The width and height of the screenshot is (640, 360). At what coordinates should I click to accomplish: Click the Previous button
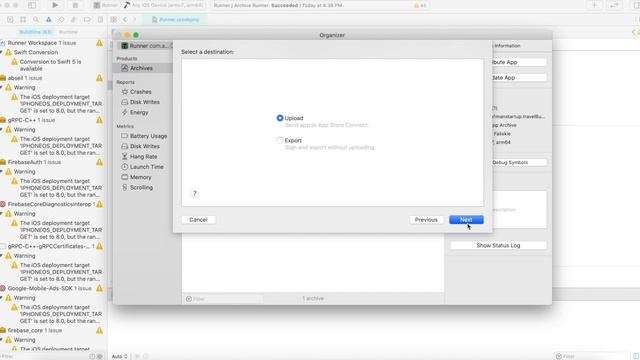click(x=426, y=220)
